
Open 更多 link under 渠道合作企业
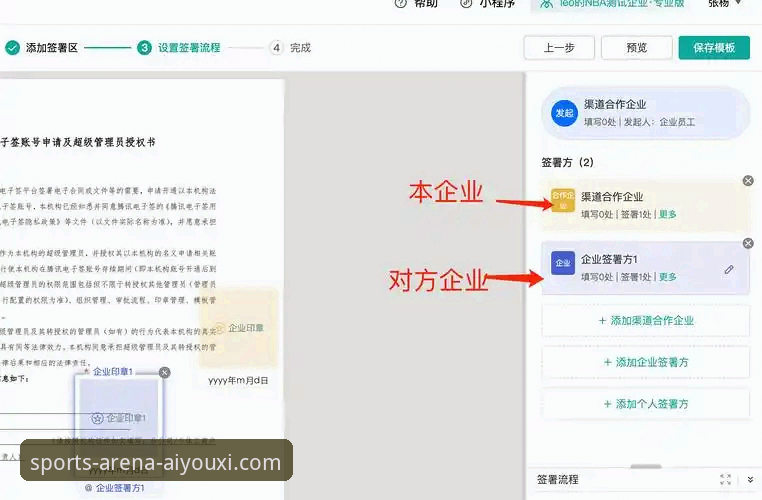667,214
